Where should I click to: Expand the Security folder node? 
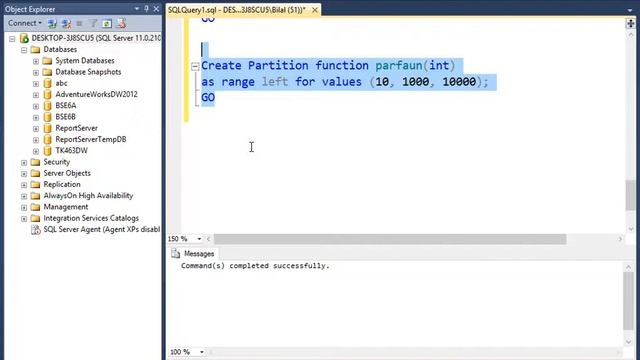(x=24, y=162)
